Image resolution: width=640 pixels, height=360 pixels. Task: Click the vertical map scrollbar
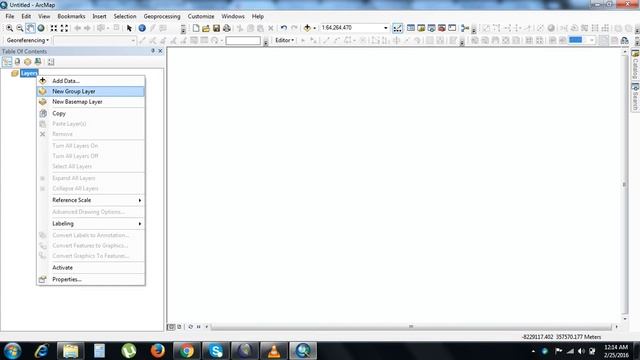pos(624,184)
